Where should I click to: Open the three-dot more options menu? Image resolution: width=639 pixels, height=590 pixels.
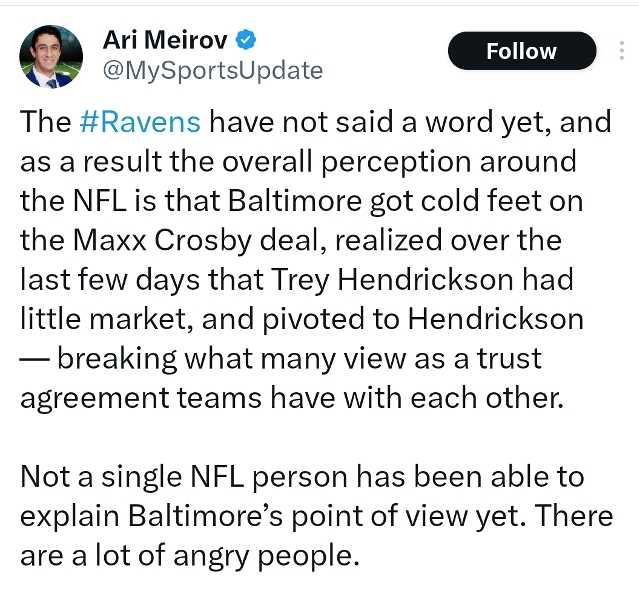click(x=618, y=51)
